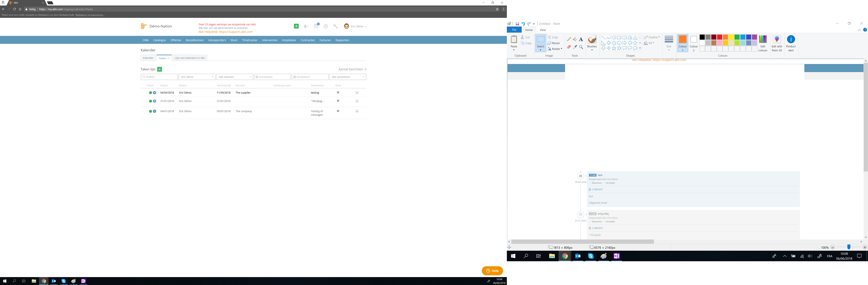
Task: Choose the straight Line shape
Action: [603, 38]
